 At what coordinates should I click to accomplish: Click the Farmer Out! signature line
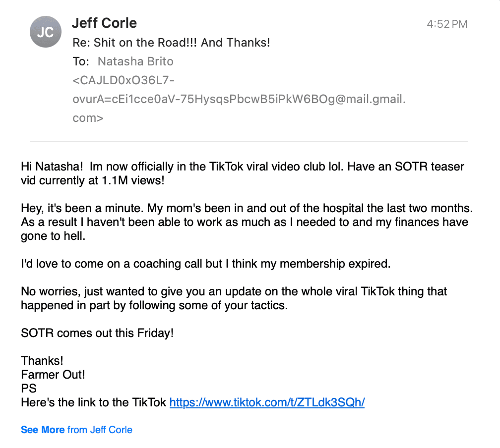pyautogui.click(x=53, y=375)
